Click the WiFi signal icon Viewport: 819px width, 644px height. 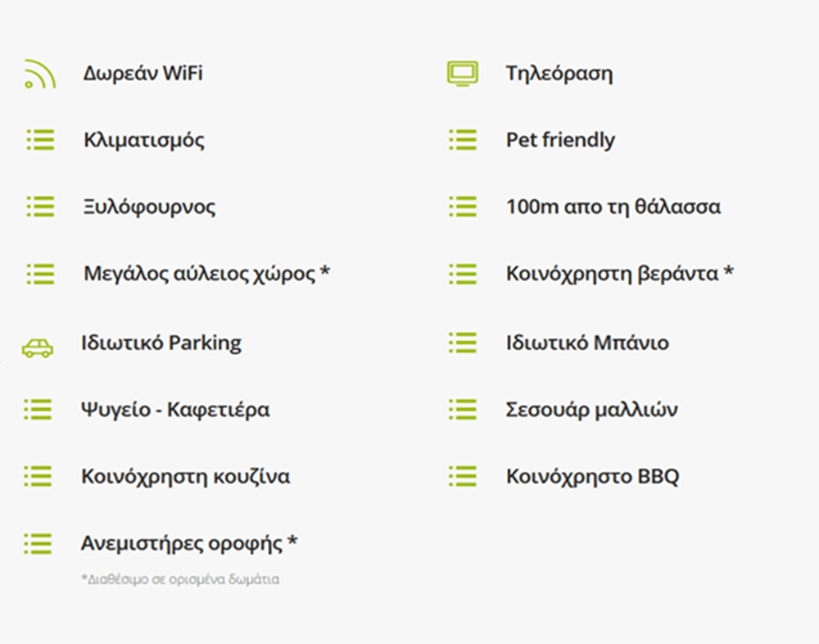click(39, 74)
